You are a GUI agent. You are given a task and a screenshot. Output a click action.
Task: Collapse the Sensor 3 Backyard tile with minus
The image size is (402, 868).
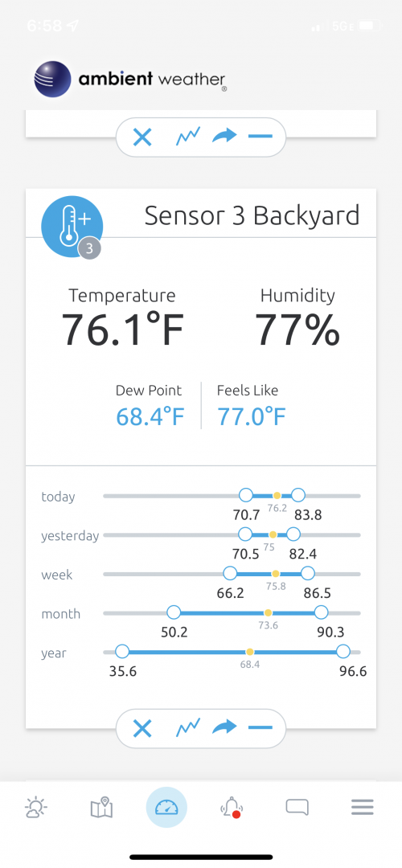[x=260, y=728]
